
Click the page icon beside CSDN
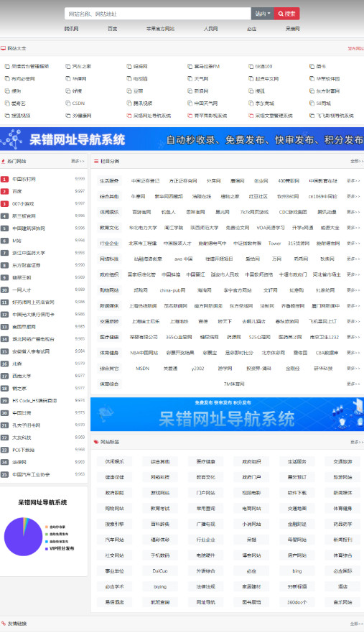pyautogui.click(x=67, y=103)
